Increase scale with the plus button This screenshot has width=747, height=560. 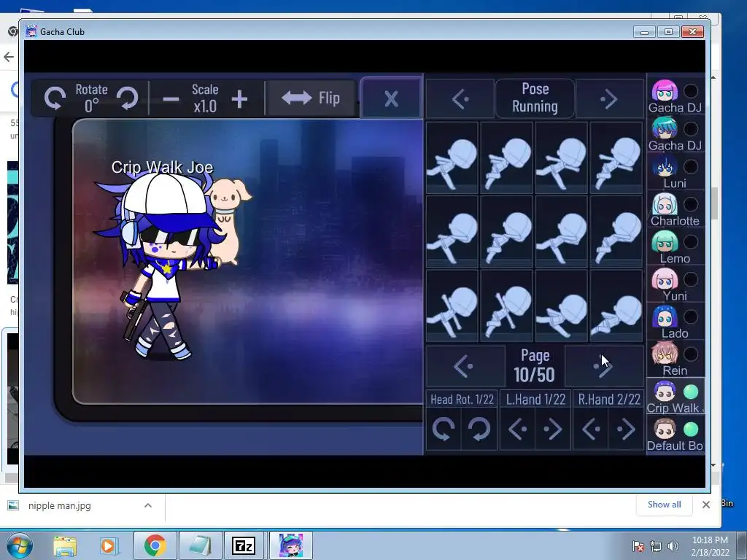pos(239,99)
